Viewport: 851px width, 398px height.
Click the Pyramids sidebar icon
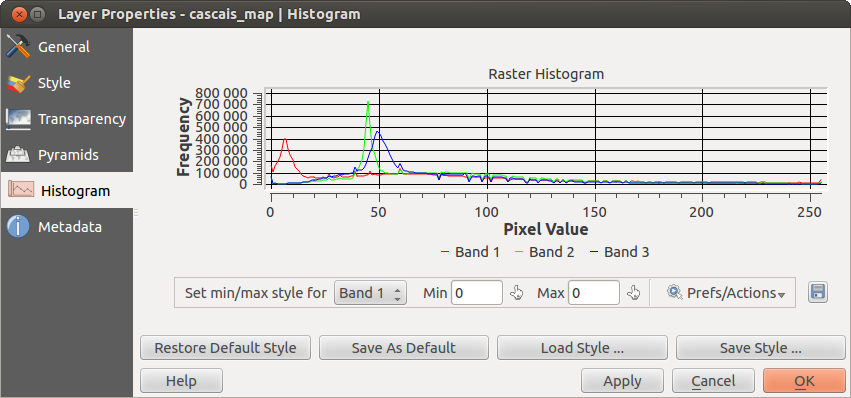[18, 155]
